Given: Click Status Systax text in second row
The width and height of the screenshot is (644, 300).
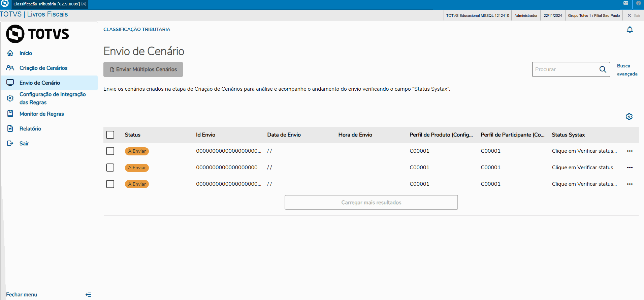Looking at the screenshot, I should pos(584,168).
